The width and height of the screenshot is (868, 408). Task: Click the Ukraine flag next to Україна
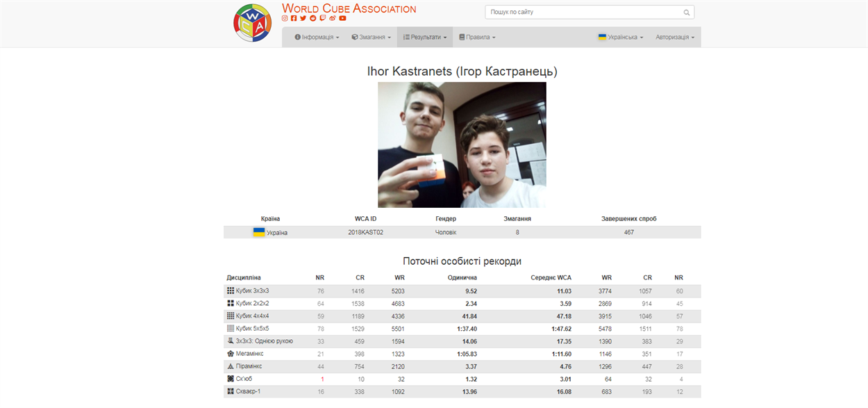[x=259, y=231]
